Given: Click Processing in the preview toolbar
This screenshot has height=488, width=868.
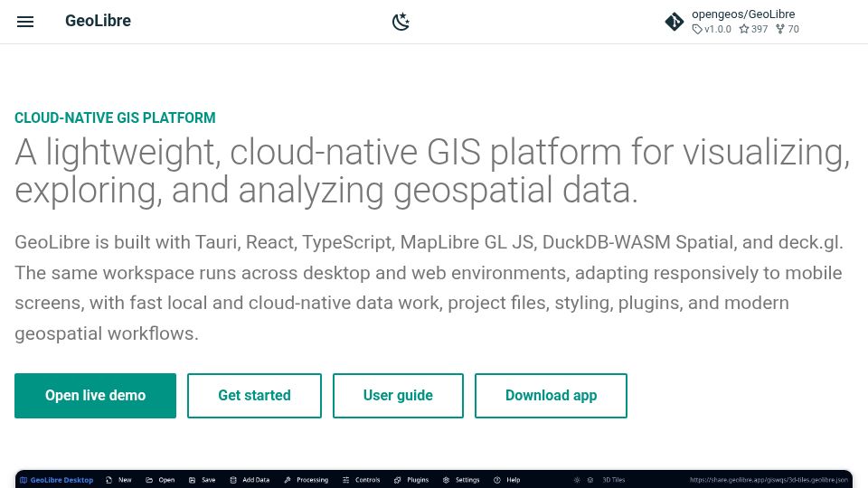Looking at the screenshot, I should click(307, 480).
